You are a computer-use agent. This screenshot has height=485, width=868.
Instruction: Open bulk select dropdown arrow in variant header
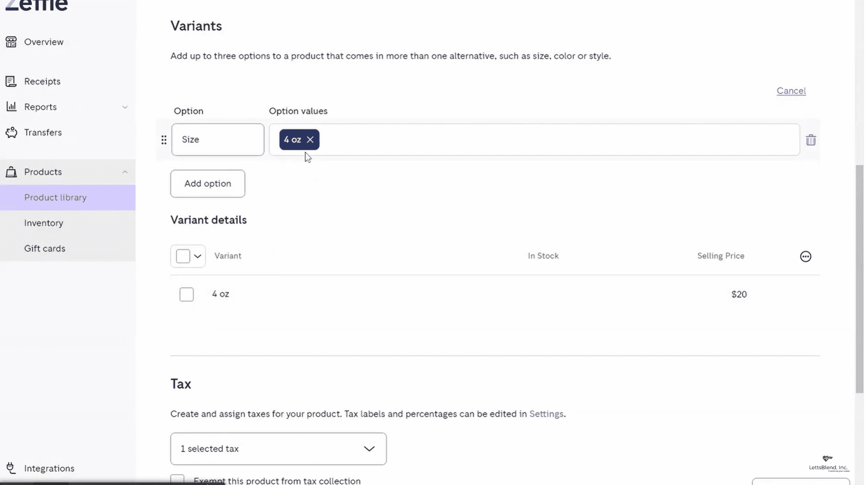click(x=198, y=256)
